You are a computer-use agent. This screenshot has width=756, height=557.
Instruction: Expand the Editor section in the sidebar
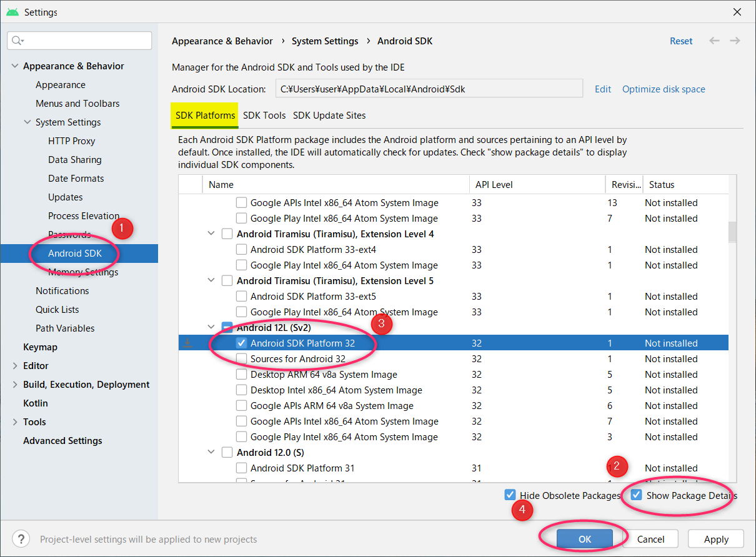click(x=14, y=365)
